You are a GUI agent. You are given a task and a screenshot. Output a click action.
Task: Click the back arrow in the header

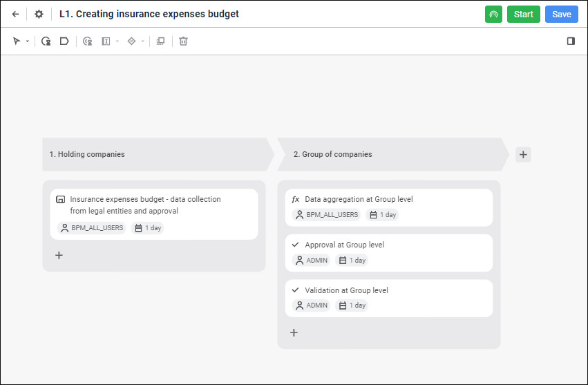point(16,14)
